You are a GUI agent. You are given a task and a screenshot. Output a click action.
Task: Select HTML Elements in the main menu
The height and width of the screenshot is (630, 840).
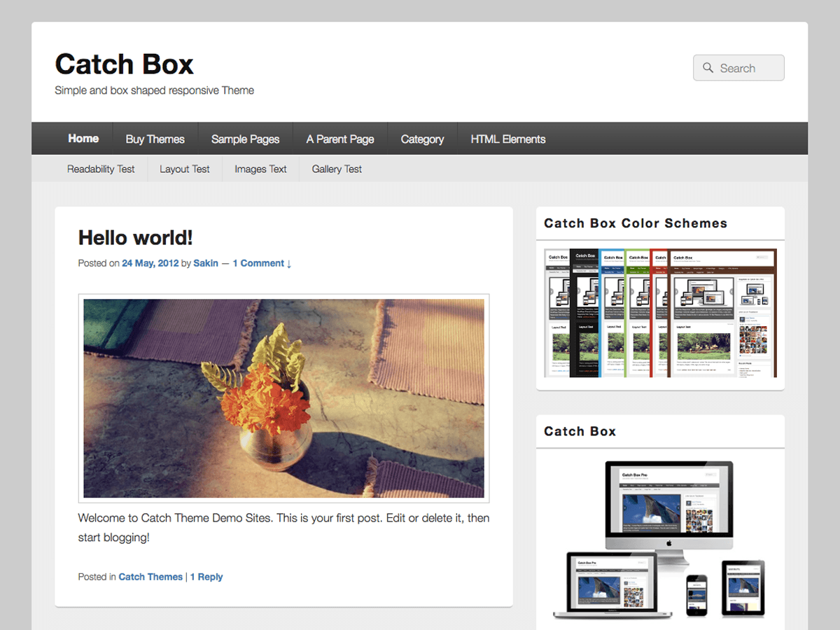tap(507, 138)
